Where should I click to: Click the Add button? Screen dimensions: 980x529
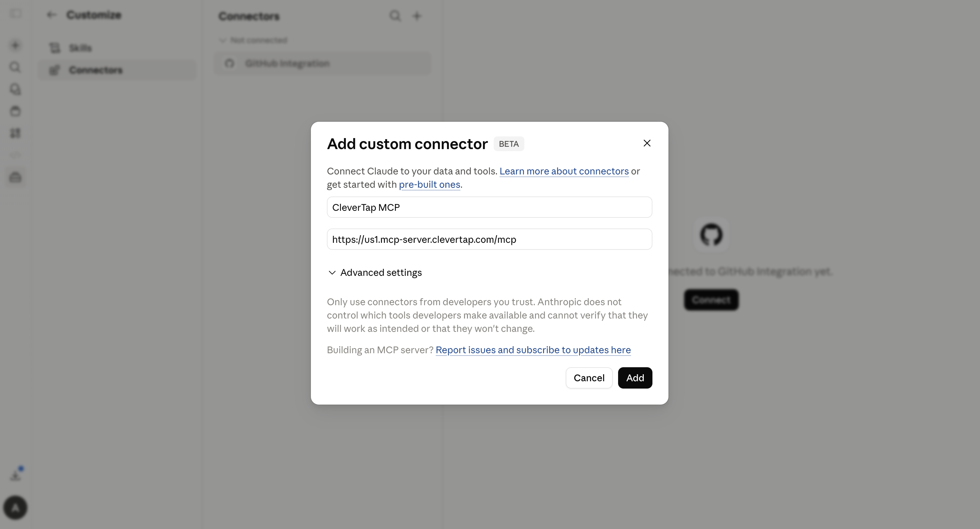(635, 378)
